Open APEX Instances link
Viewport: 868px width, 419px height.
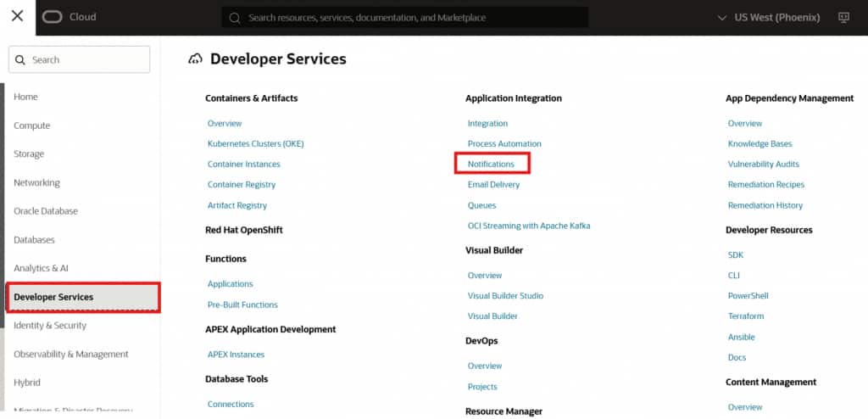click(236, 355)
